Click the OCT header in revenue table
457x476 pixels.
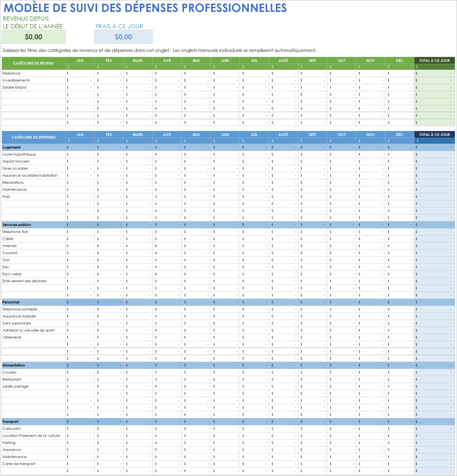[x=342, y=60]
